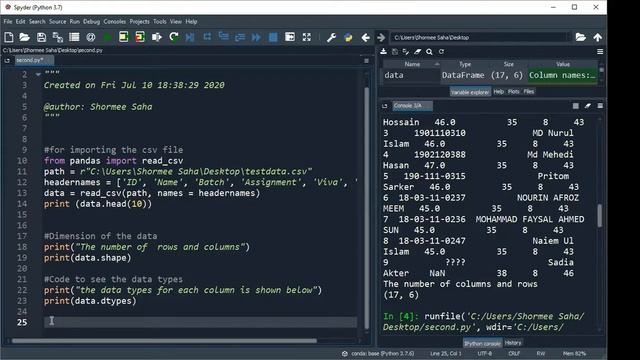
Task: Switch to the History tab
Action: [513, 343]
